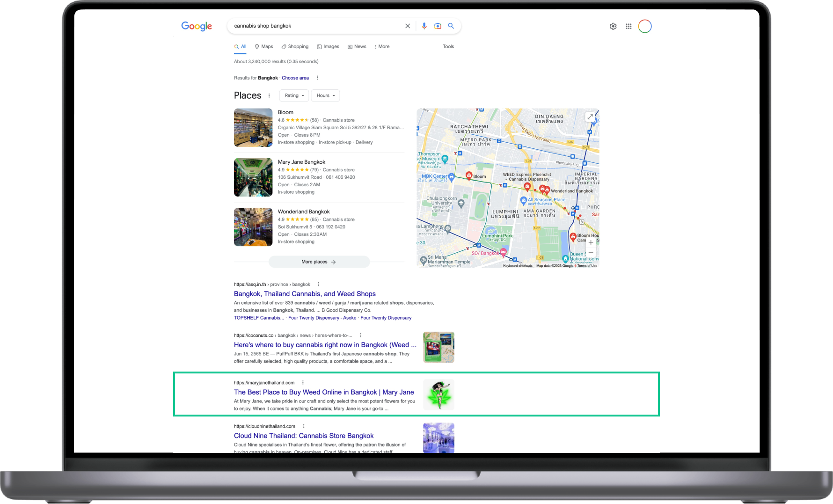Switch to the Images tab
This screenshot has width=833, height=504.
328,46
